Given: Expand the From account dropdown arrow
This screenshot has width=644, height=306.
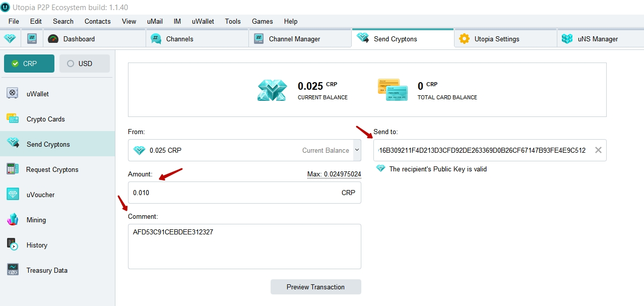Looking at the screenshot, I should 357,150.
